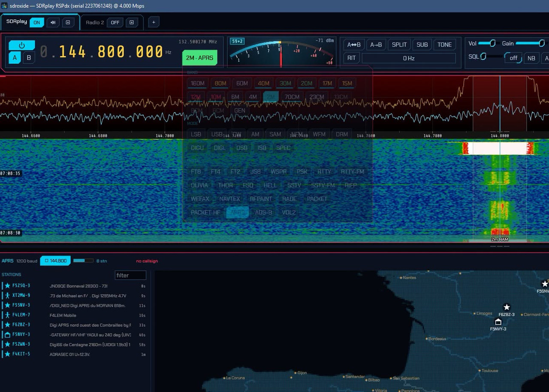Click the A↔B swap button
The image size is (549, 392).
[x=354, y=45]
